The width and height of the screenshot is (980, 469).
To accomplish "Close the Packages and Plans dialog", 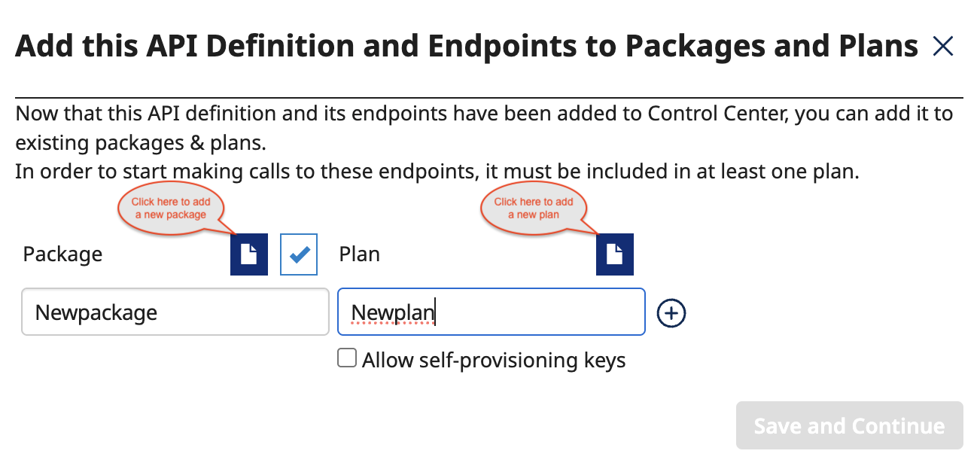I will click(x=942, y=47).
